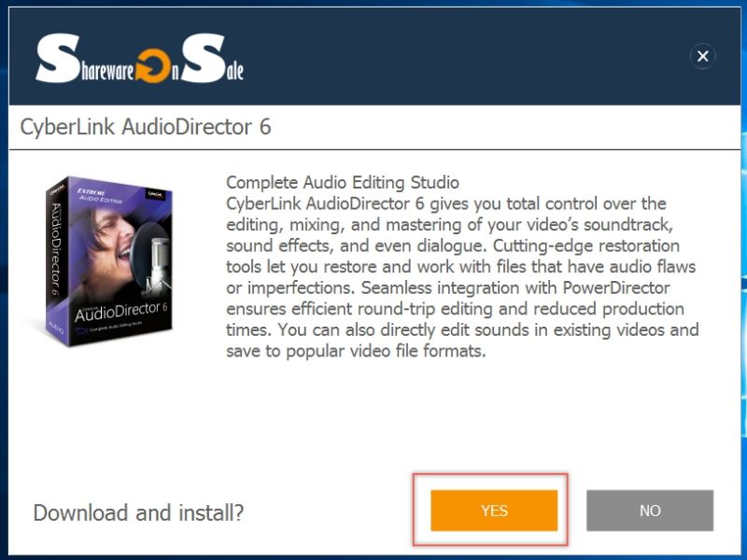Click the singer's face on the box cover

[116, 237]
